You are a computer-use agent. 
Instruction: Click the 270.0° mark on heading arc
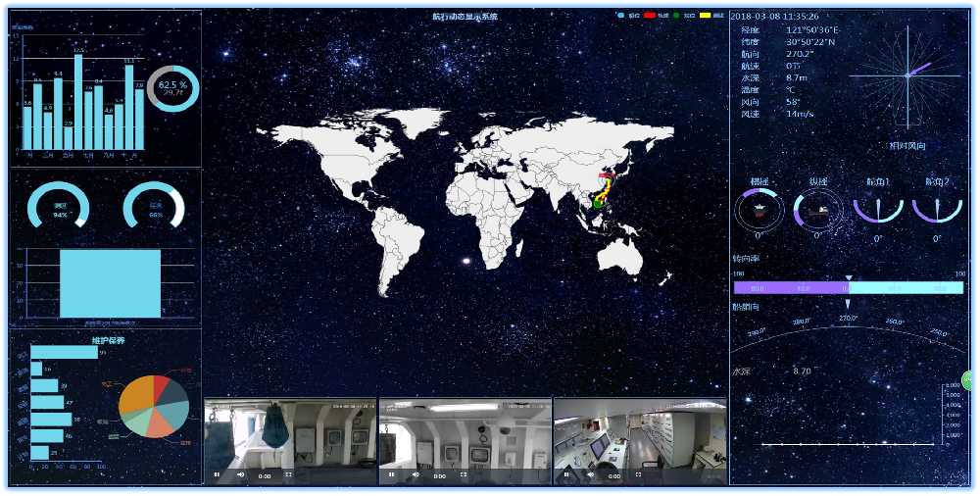point(848,318)
